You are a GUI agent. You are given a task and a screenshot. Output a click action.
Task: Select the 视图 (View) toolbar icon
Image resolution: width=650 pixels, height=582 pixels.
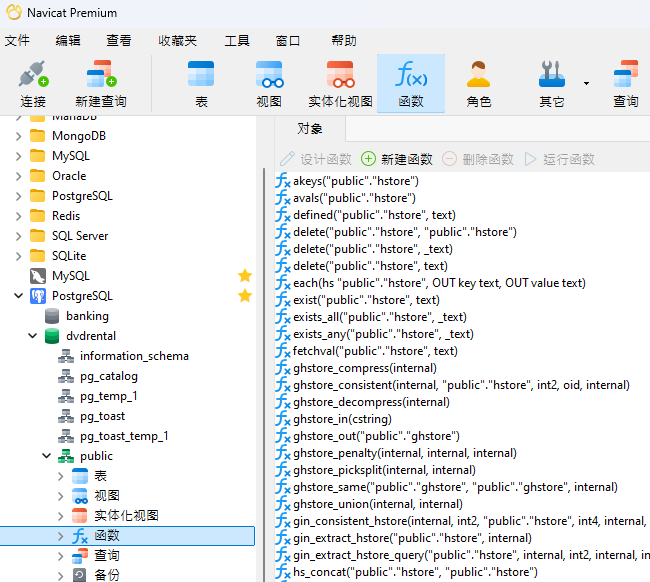point(269,84)
